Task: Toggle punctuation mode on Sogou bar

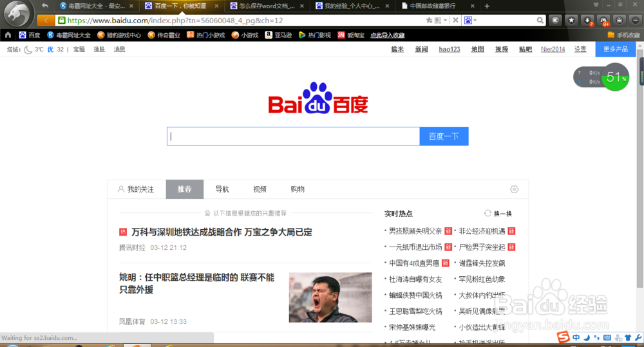Action: tap(597, 337)
